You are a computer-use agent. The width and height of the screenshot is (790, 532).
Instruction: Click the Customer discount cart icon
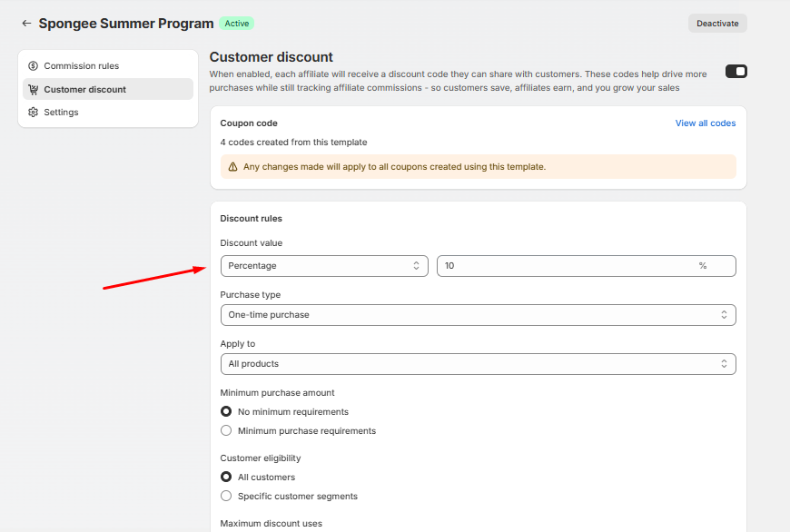pos(34,90)
